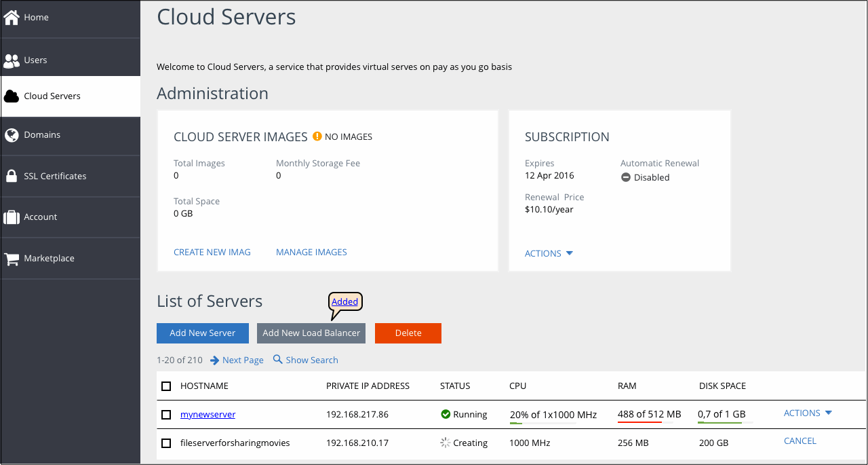
Task: Check the fileserverforsharingmovies row checkbox
Action: tap(166, 443)
